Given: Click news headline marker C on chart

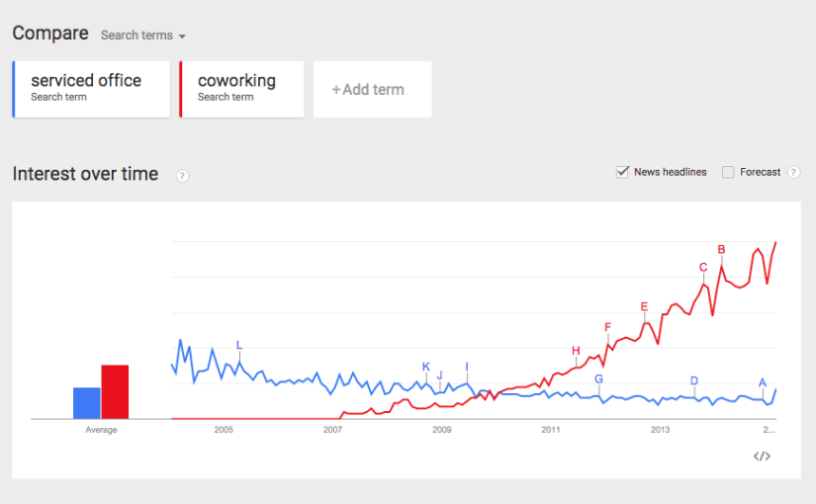Looking at the screenshot, I should pos(703,267).
